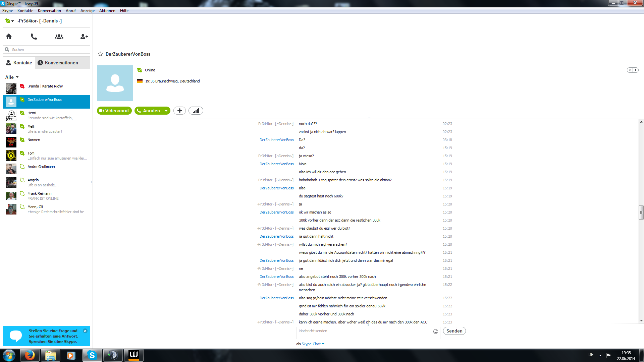Select contact Angela
The image size is (644, 362).
click(46, 182)
